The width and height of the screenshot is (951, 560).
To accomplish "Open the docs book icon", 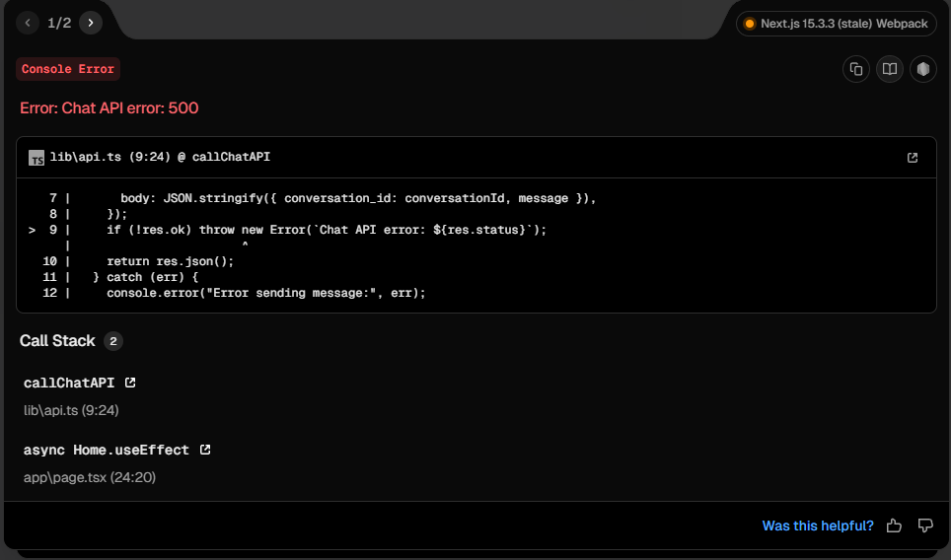I will (x=889, y=69).
